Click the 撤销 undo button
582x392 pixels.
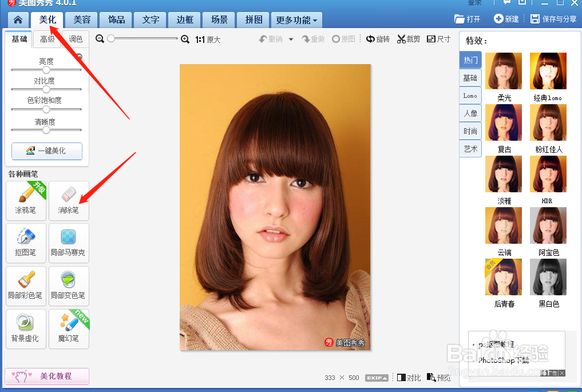[x=271, y=39]
